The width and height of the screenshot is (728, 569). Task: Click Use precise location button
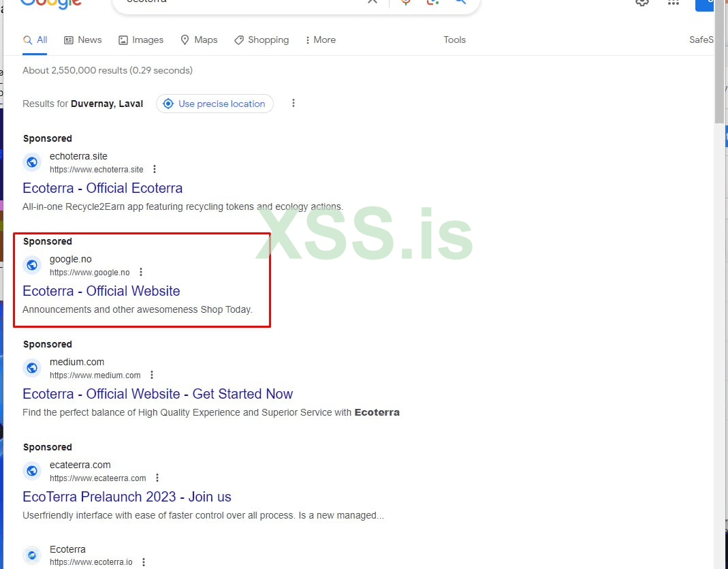coord(215,104)
